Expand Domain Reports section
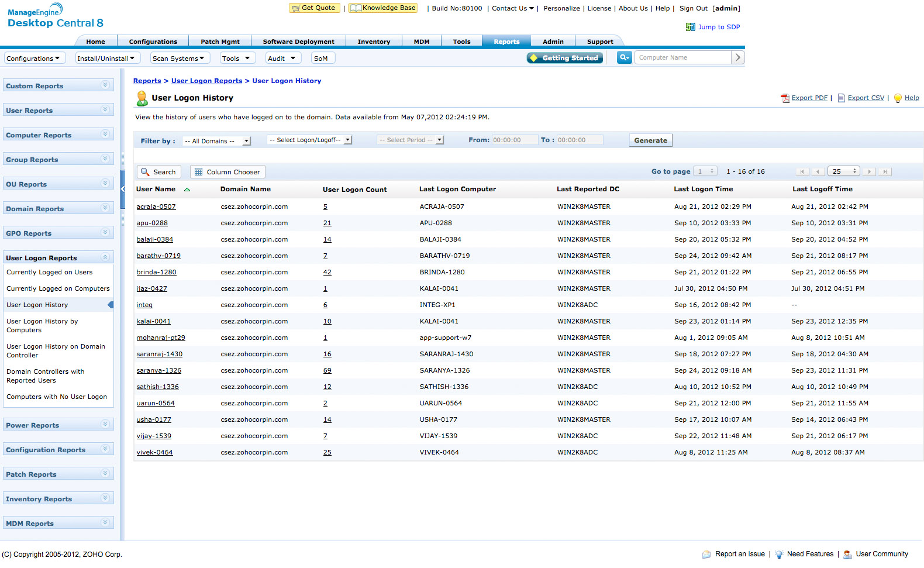Viewport: 924px width, 568px height. coord(105,208)
